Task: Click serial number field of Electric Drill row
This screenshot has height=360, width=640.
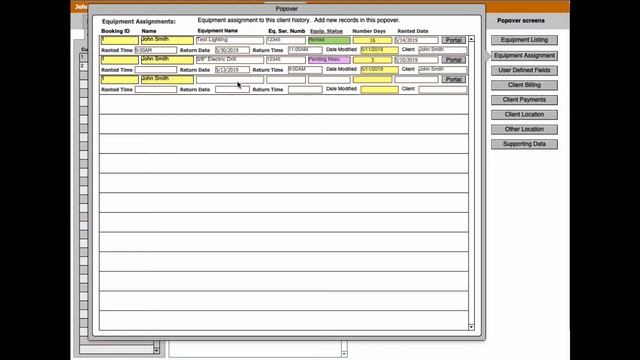Action: (x=286, y=60)
